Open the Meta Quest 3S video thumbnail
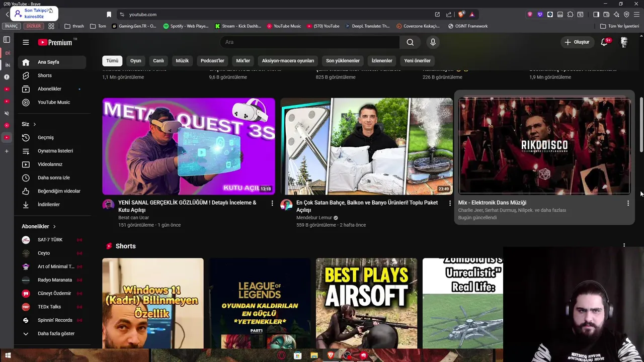 click(189, 146)
